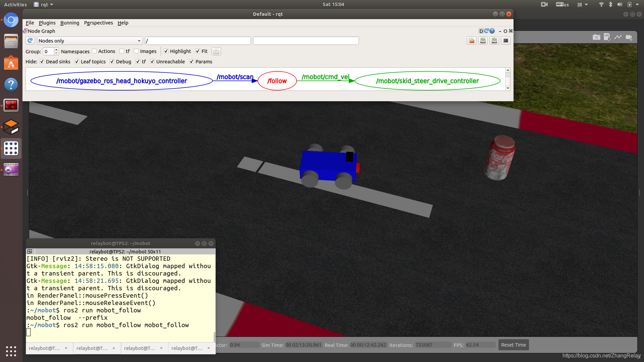The width and height of the screenshot is (644, 362).
Task: Open the rqt application menu in top bar
Action: coord(44,4)
